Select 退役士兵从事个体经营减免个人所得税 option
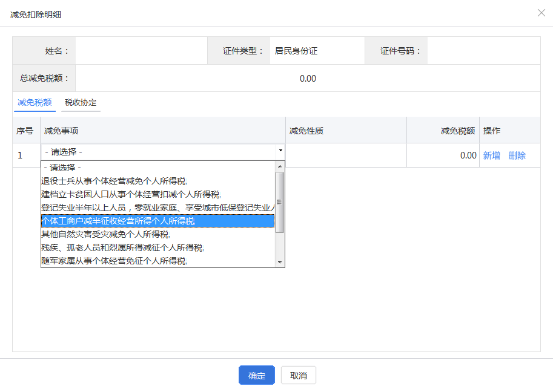This screenshot has height=392, width=553. [158, 181]
